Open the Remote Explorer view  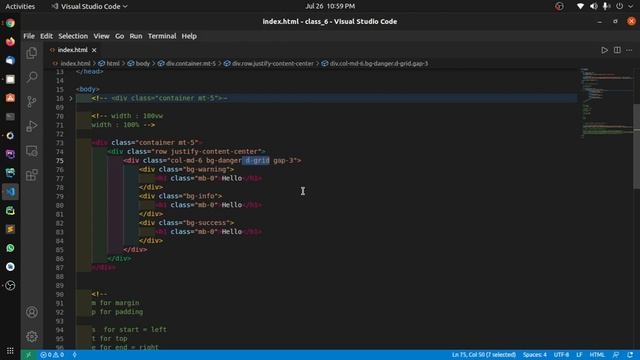coord(32,151)
